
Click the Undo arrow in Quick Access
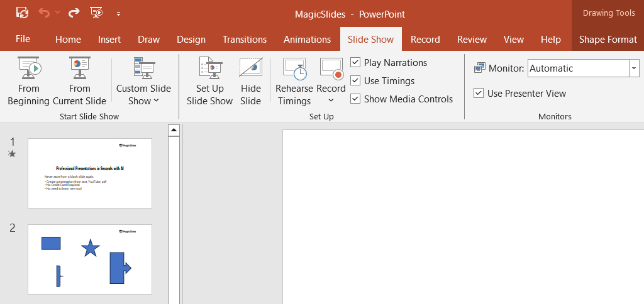[x=43, y=13]
